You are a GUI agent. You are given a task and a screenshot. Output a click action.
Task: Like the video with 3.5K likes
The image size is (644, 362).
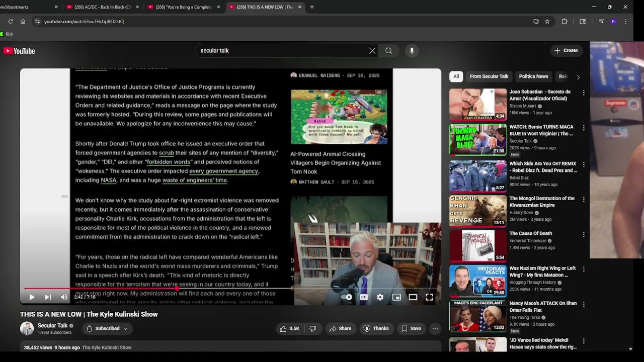[290, 329]
